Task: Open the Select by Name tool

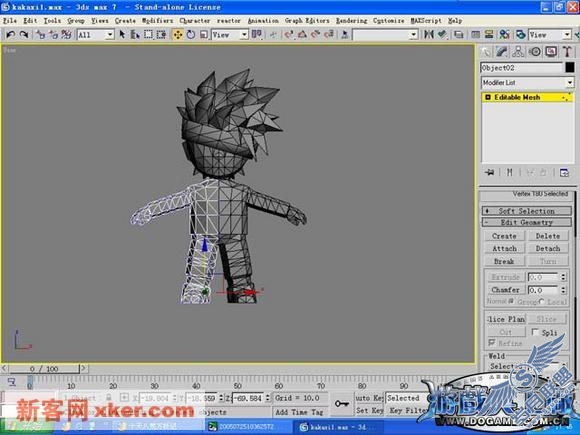Action: pyautogui.click(x=135, y=35)
